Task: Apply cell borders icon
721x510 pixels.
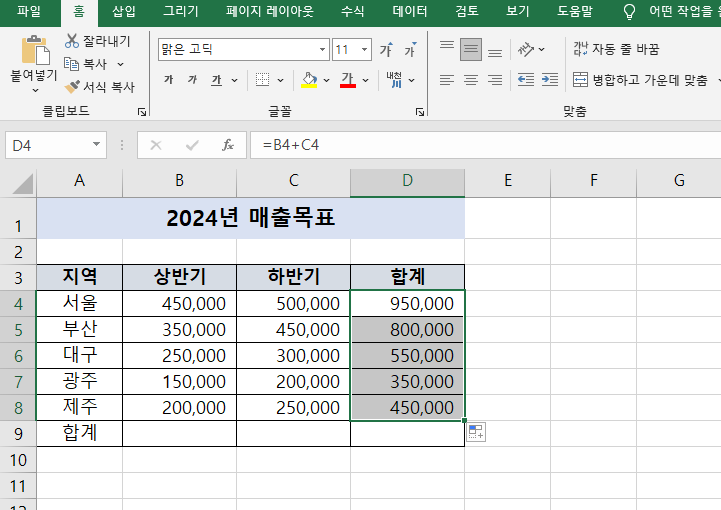Action: point(262,80)
